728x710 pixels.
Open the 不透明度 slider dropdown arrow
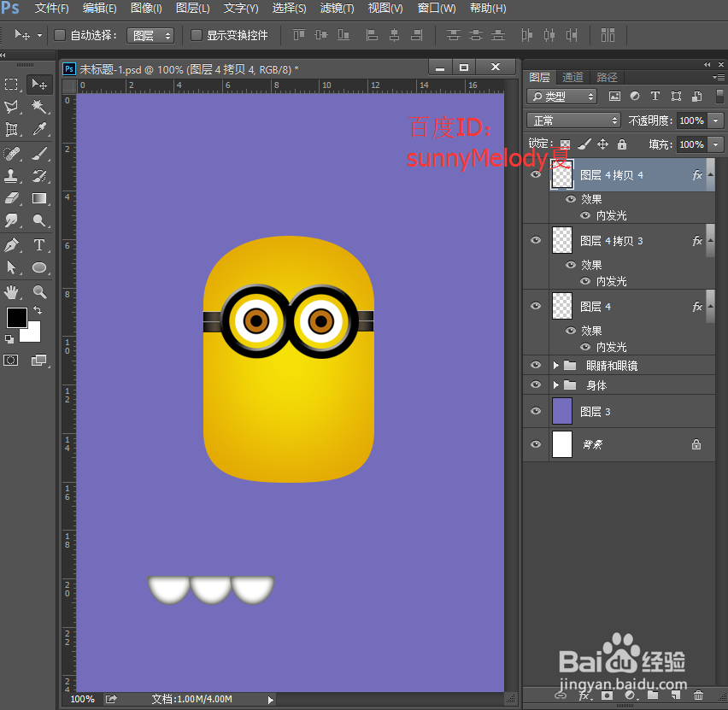pyautogui.click(x=716, y=120)
